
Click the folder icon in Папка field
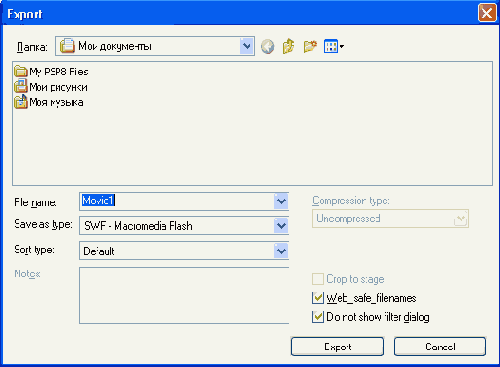(67, 46)
